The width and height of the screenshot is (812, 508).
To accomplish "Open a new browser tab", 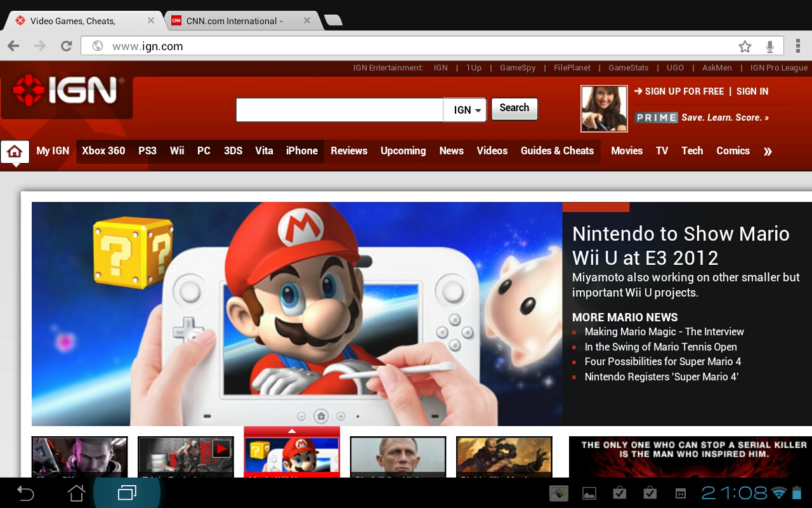I will tap(333, 21).
